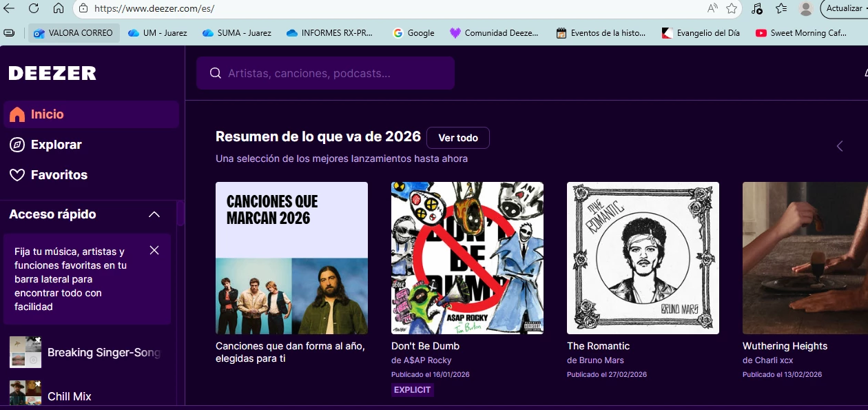Click the Favoritos heart icon
Screen dimensions: 868x410
coord(17,175)
